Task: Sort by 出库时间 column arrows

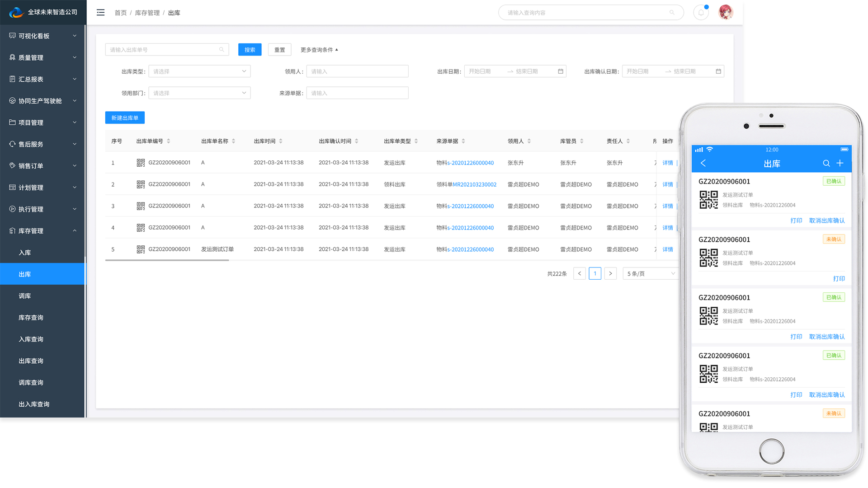Action: point(281,141)
